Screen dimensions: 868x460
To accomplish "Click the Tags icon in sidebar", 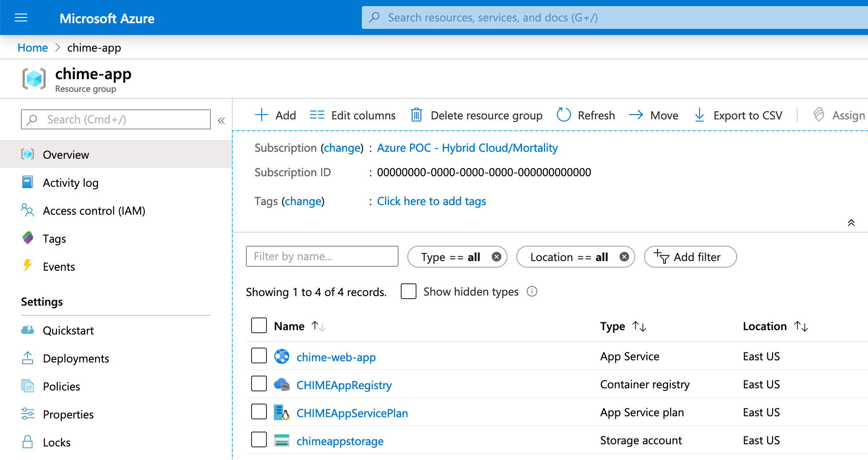I will tap(28, 238).
